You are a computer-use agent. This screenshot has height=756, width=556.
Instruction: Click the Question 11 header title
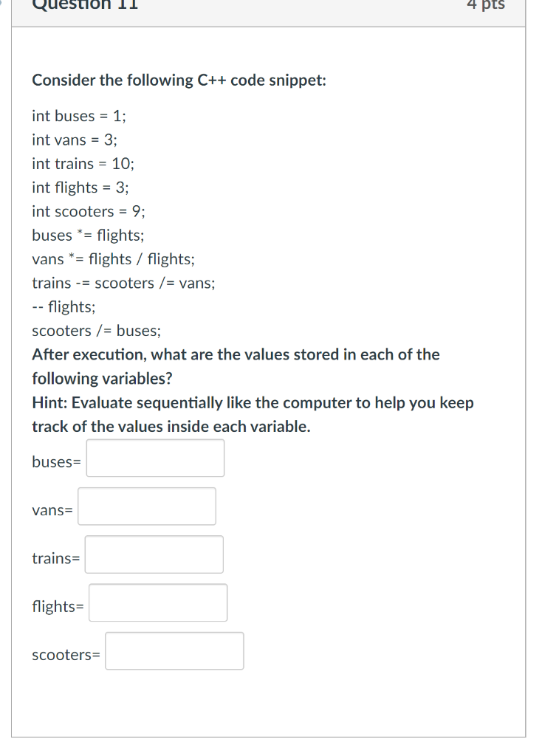pyautogui.click(x=85, y=5)
